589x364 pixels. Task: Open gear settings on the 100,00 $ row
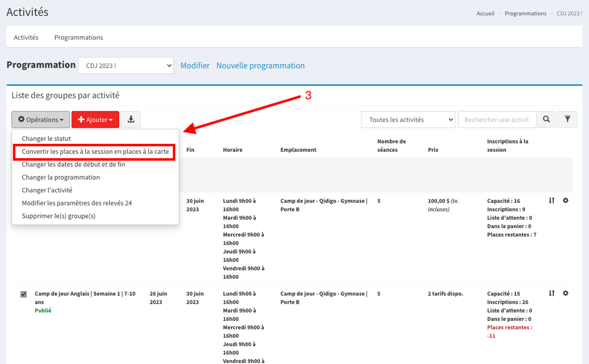tap(566, 201)
